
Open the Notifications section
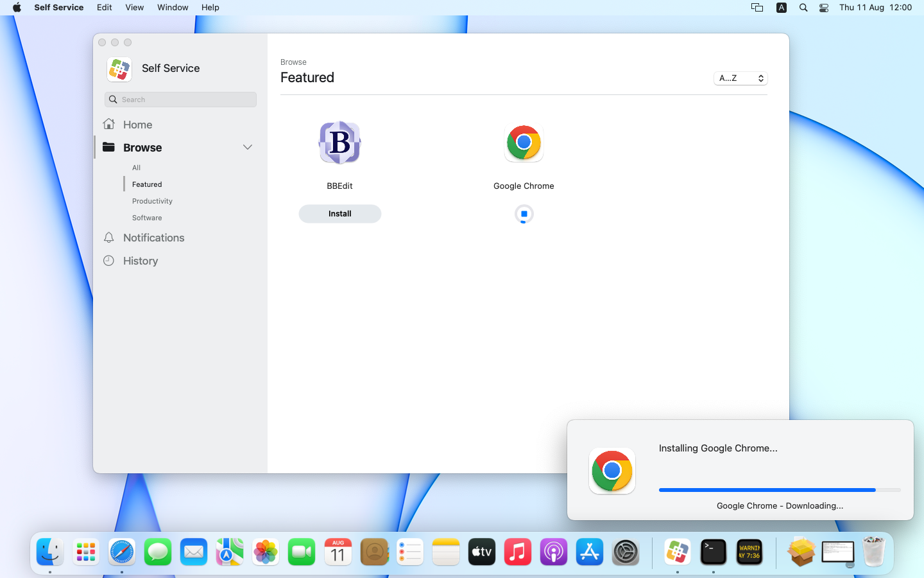pyautogui.click(x=153, y=238)
